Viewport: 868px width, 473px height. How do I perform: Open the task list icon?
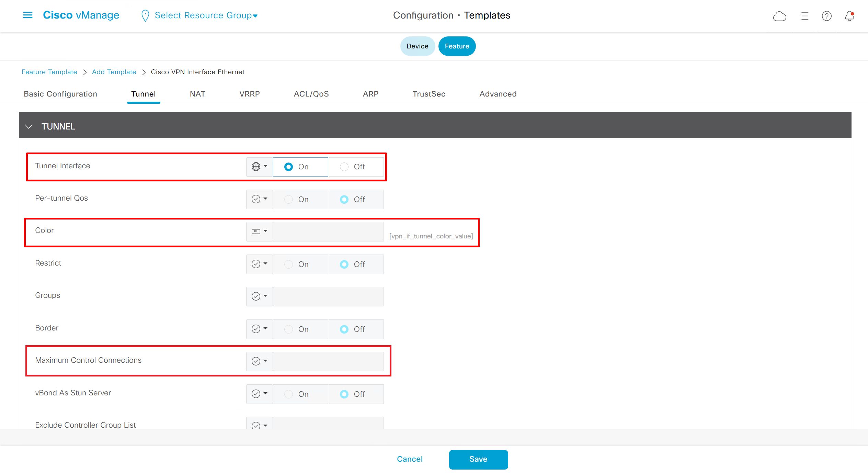[x=804, y=16]
